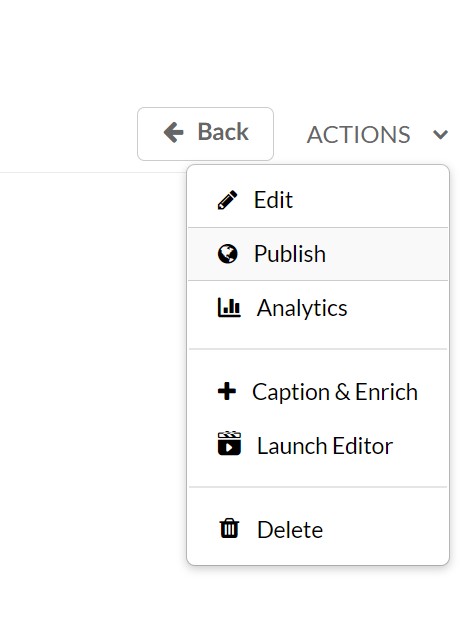Click the left arrow icon in Back button
The image size is (460, 621).
pos(174,132)
